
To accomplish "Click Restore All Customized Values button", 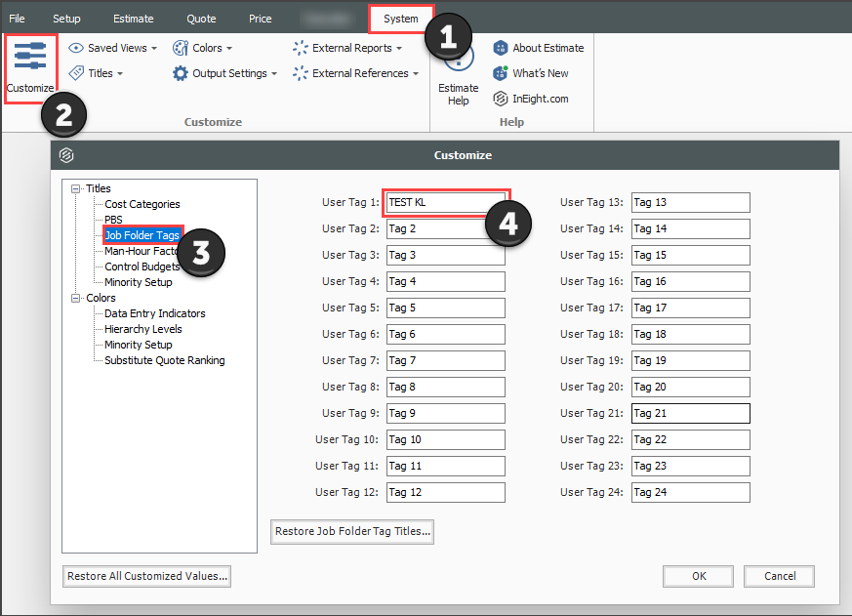I will click(146, 576).
